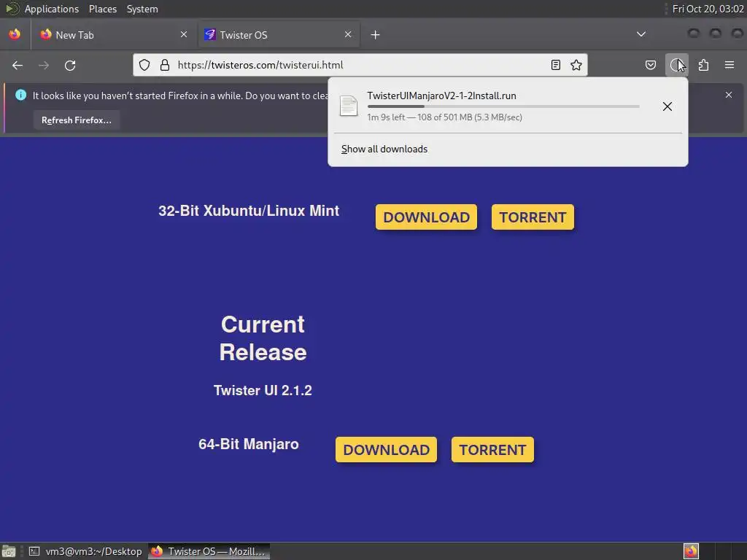Click the 64-Bit Manjaro label
The image size is (747, 560).
click(x=249, y=444)
